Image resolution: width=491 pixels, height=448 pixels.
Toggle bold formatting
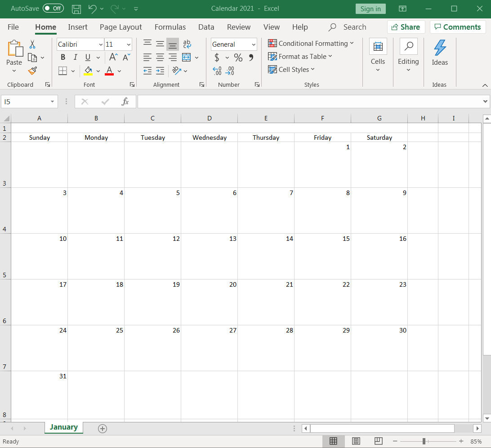pos(62,58)
